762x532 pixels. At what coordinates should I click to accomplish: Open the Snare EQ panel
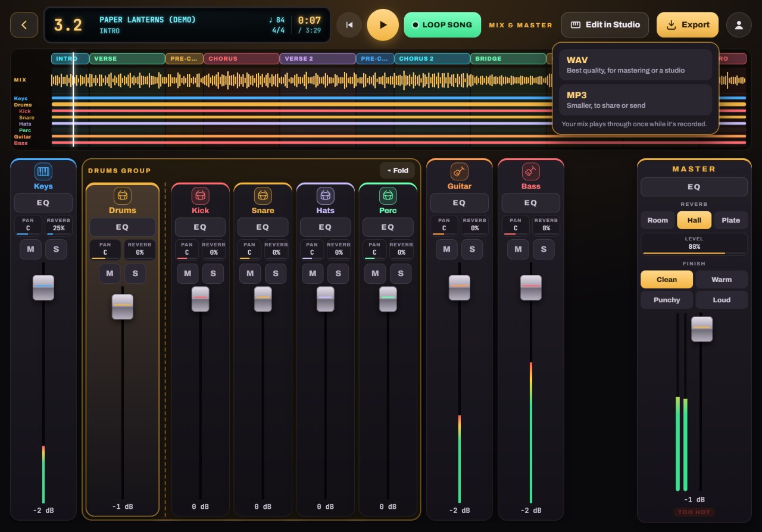pyautogui.click(x=263, y=227)
